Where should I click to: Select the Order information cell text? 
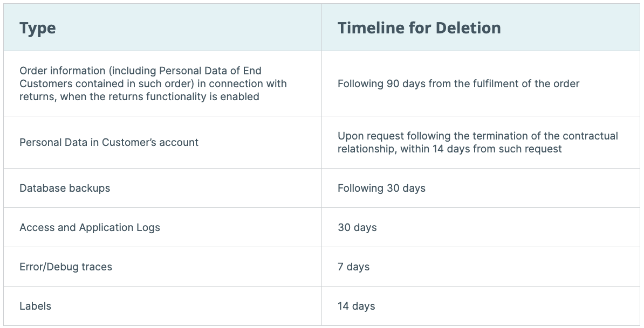point(153,83)
